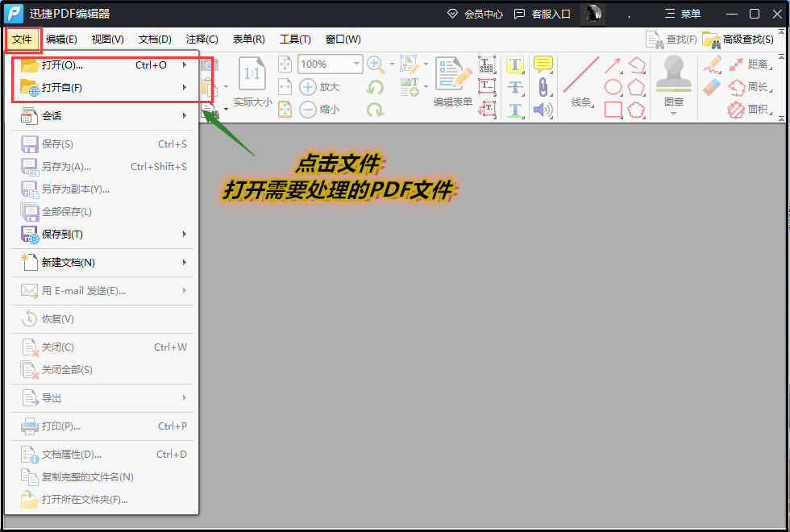The width and height of the screenshot is (790, 532).
Task: Select the Fit Visible icon below Fit Width
Action: pos(285,110)
